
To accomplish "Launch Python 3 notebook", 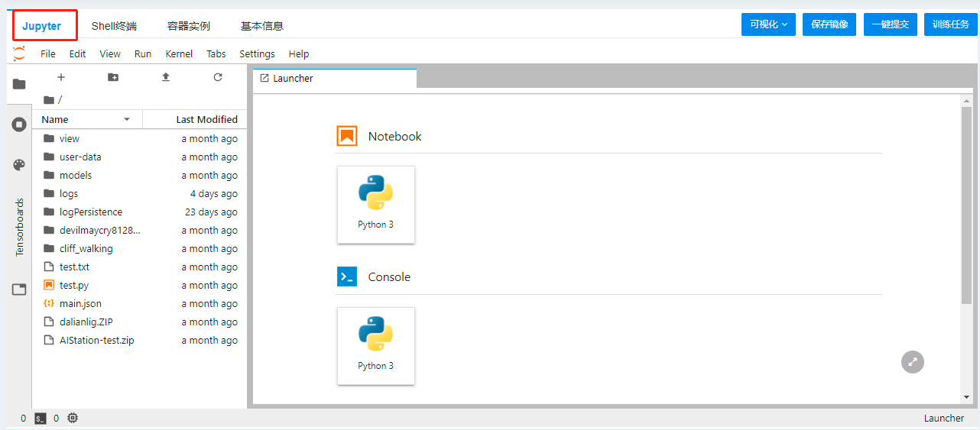I will (x=375, y=205).
